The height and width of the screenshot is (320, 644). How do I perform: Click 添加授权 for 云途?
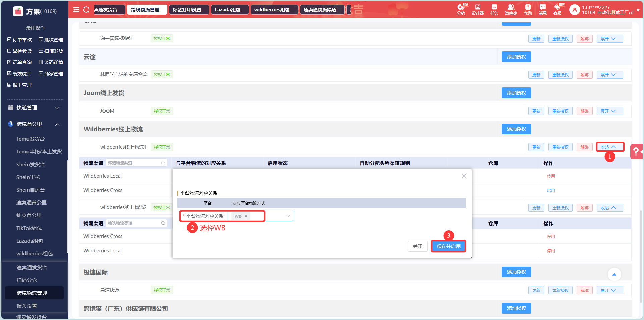coord(517,57)
